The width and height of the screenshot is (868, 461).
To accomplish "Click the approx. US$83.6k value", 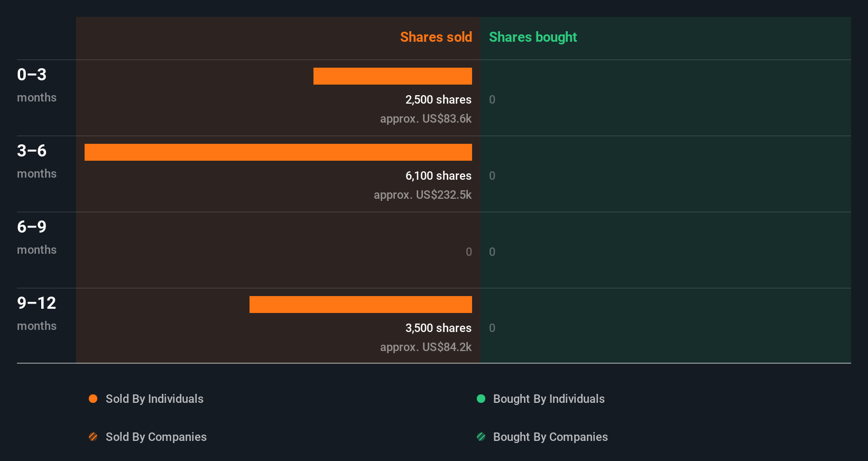I will [426, 118].
